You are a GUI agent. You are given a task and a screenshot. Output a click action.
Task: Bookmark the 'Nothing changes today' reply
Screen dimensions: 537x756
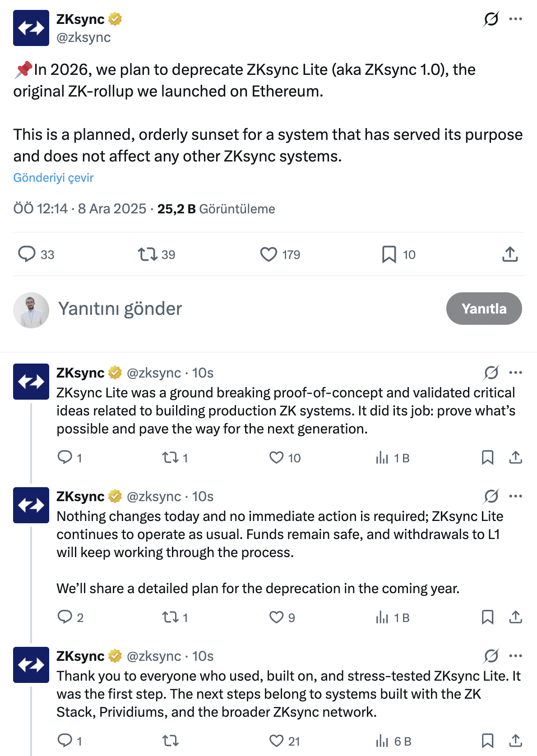[x=487, y=617]
